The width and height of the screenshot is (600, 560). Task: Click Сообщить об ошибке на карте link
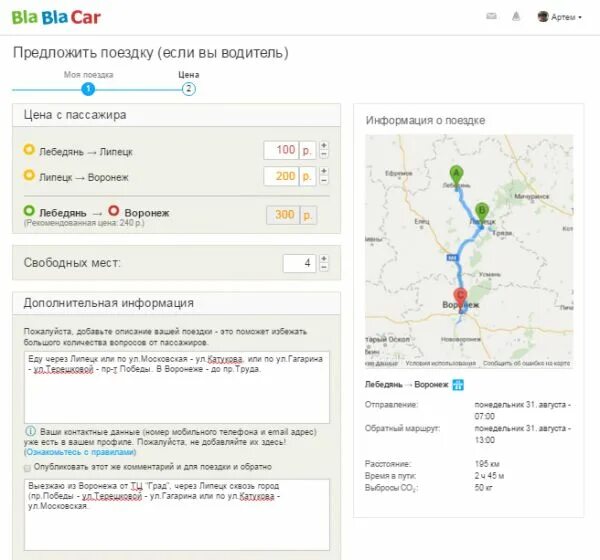(x=526, y=363)
